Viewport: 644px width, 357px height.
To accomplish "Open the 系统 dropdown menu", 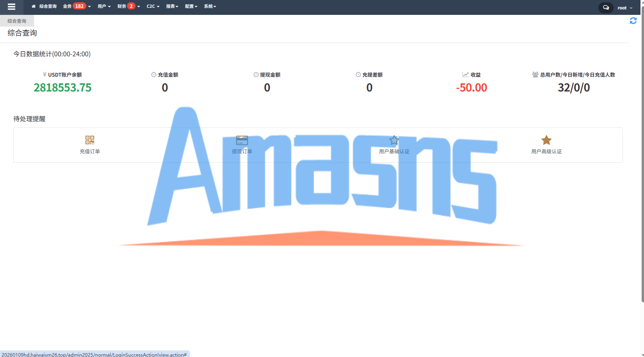I will pos(210,6).
